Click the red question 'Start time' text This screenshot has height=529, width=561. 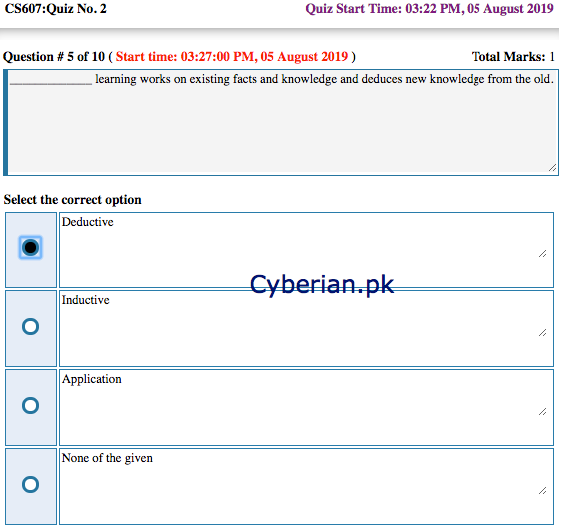coord(232,57)
